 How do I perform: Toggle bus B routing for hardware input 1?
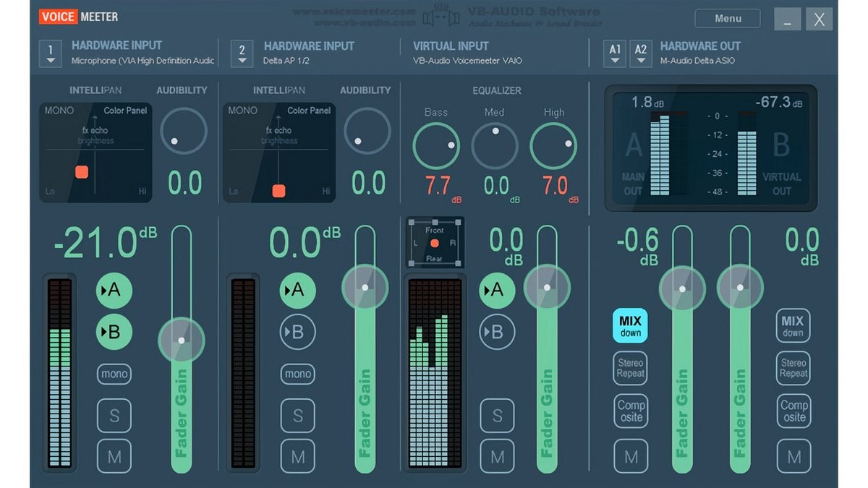coord(114,332)
